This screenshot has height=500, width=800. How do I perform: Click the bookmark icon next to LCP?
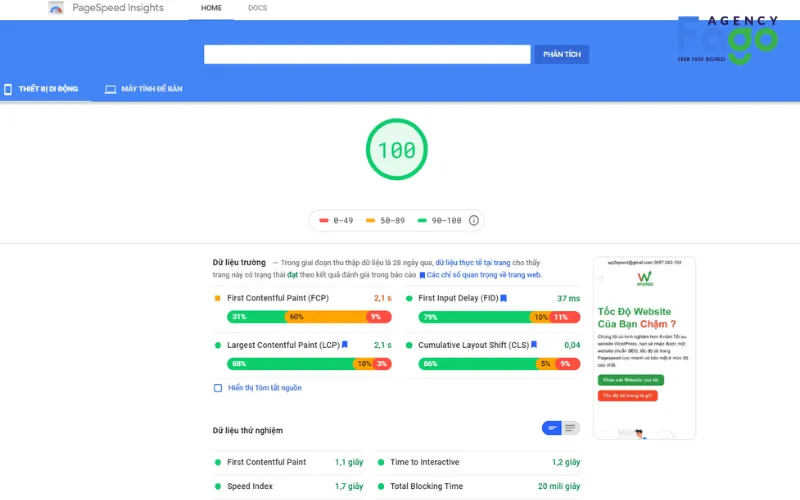click(x=344, y=345)
